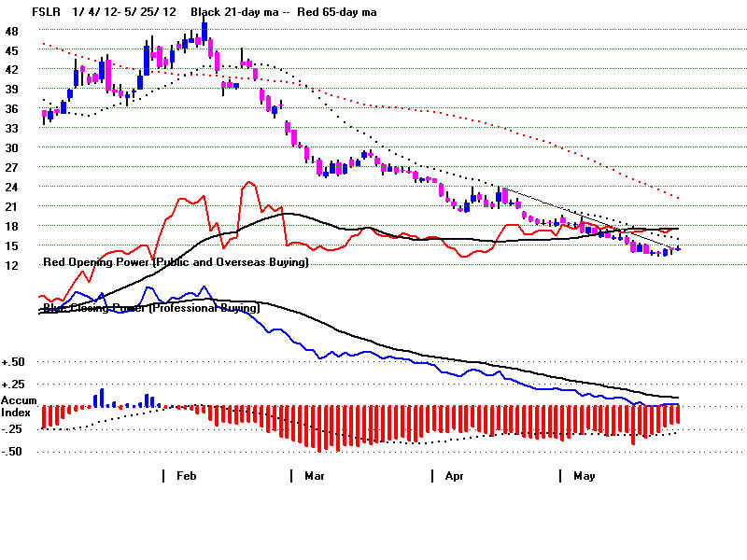Click the 12 price axis label
Screen dimensions: 747x560
point(11,265)
